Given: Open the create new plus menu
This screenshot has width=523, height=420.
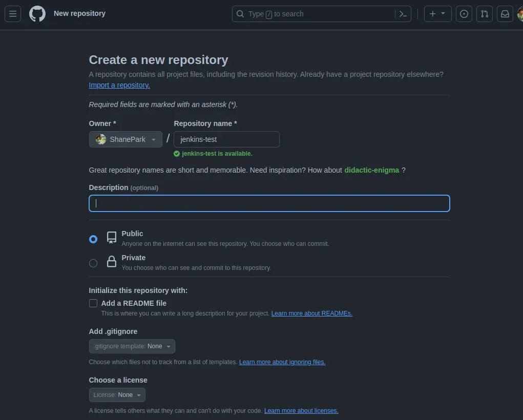Looking at the screenshot, I should [437, 14].
